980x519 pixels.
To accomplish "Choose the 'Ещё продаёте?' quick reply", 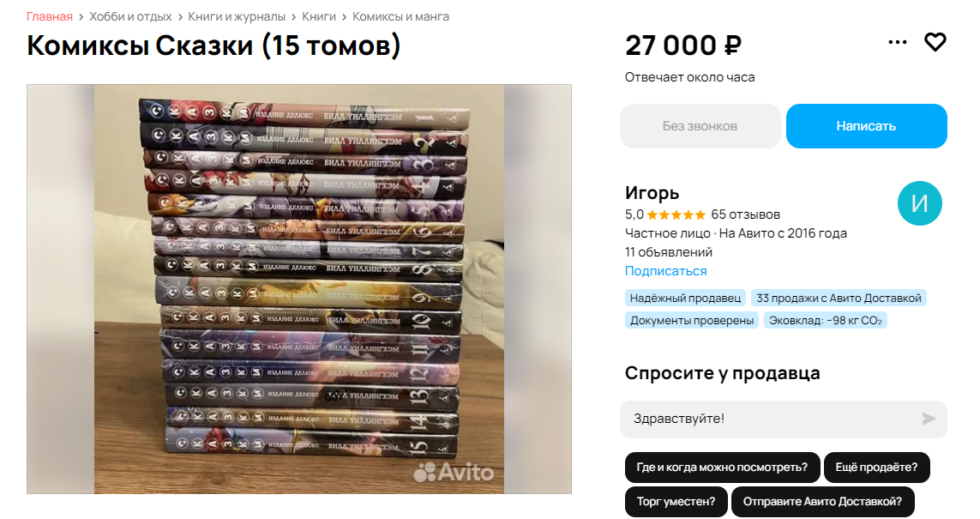I will click(x=876, y=468).
